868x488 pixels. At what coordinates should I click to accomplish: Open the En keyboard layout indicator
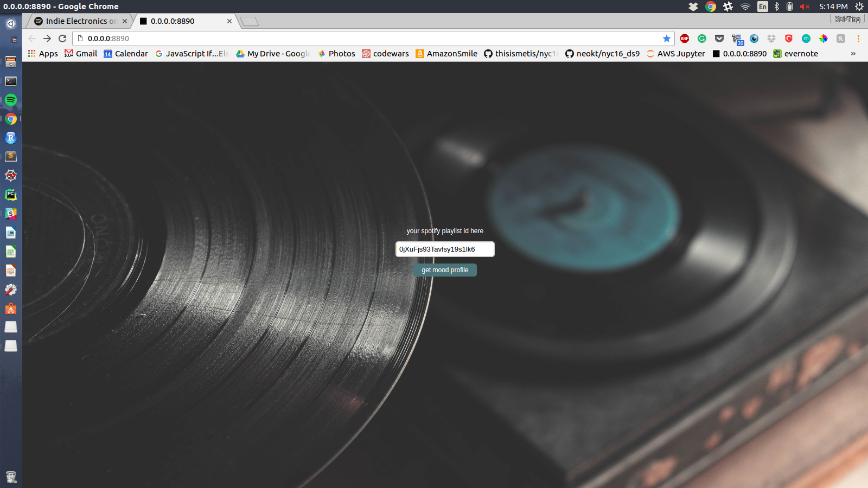(763, 7)
